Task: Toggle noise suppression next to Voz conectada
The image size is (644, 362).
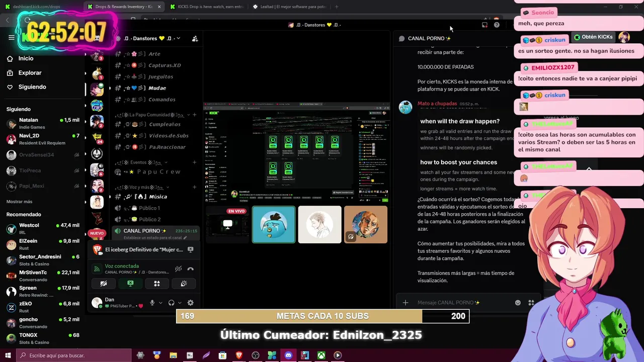Action: (x=178, y=269)
